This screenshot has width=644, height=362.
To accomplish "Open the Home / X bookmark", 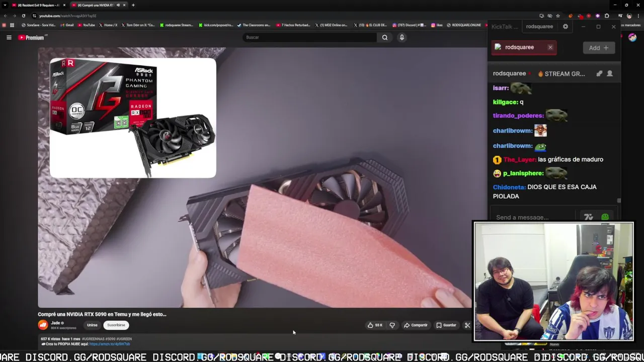I will tap(108, 25).
